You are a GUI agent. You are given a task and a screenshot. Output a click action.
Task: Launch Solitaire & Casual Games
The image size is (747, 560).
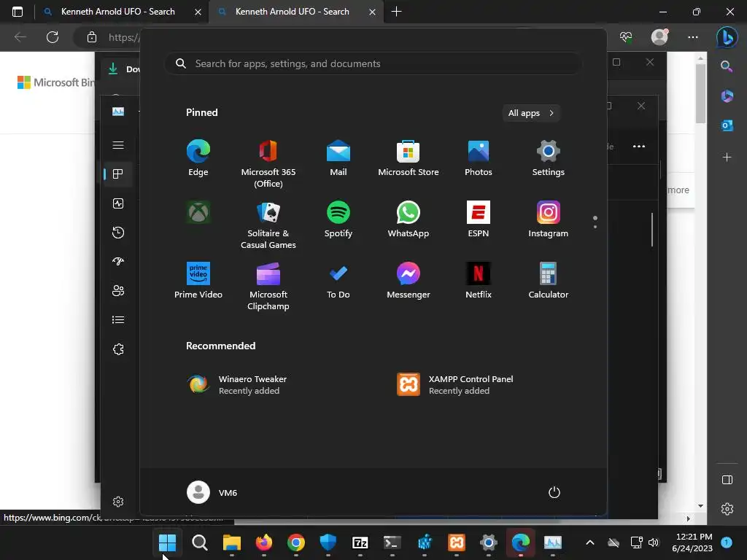click(x=268, y=225)
